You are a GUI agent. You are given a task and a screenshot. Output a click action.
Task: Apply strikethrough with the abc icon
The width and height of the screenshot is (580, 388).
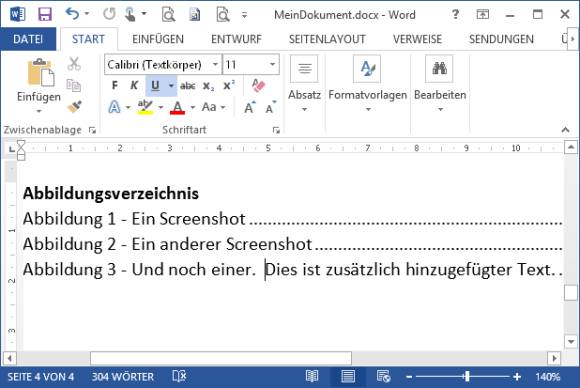coord(188,86)
